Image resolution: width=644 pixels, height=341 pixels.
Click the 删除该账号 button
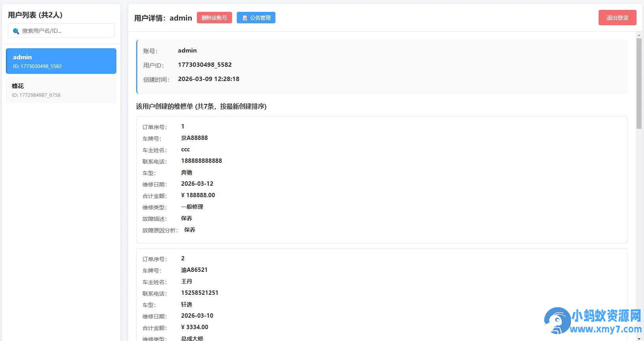214,18
